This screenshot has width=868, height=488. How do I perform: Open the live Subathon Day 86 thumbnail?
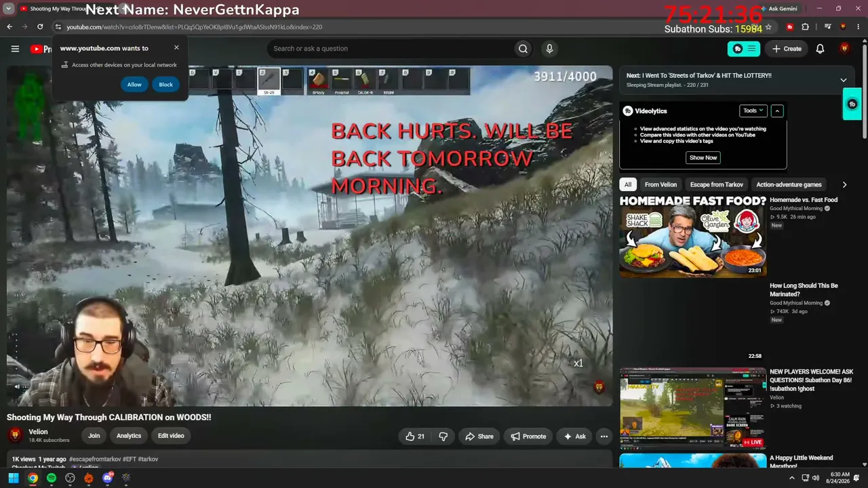pos(692,408)
